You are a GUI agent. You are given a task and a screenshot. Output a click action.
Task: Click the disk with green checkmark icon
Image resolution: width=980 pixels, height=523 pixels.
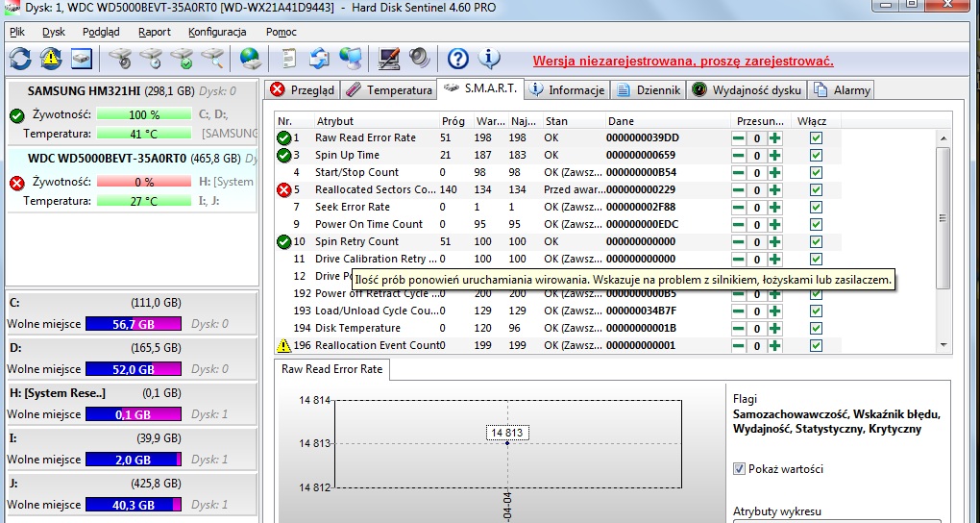(x=183, y=59)
